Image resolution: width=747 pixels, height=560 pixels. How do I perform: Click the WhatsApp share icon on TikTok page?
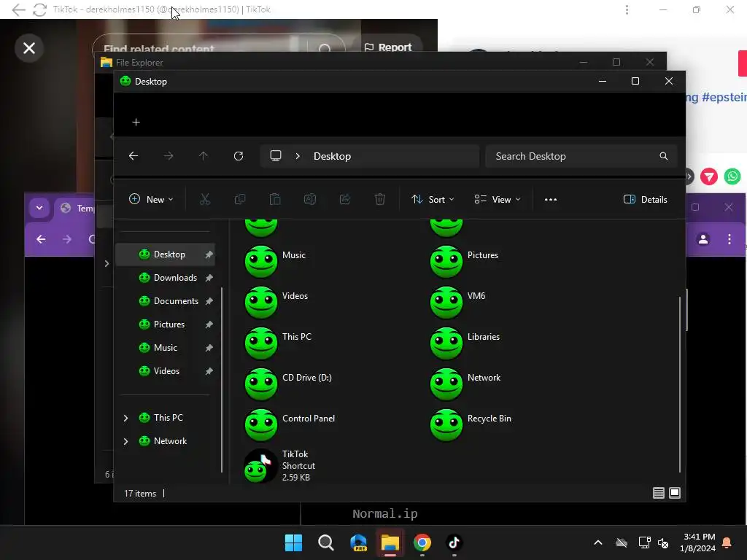point(732,176)
